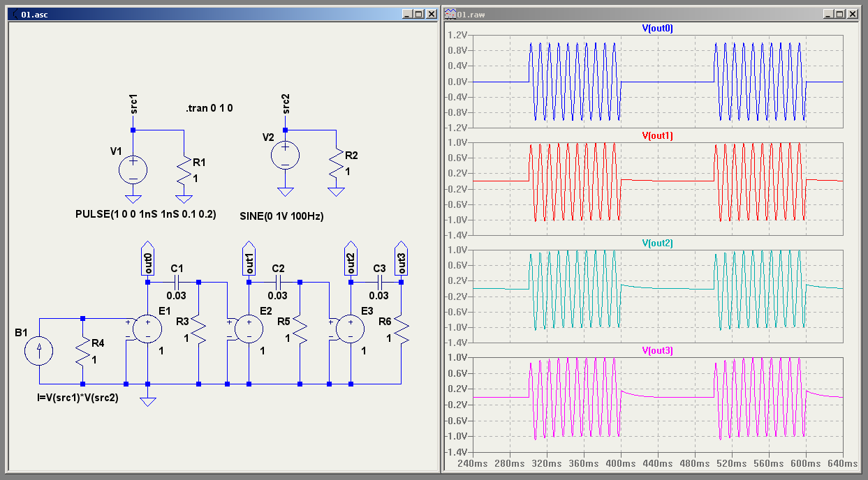Click the E3 dependent source symbol
868x480 pixels.
350,329
